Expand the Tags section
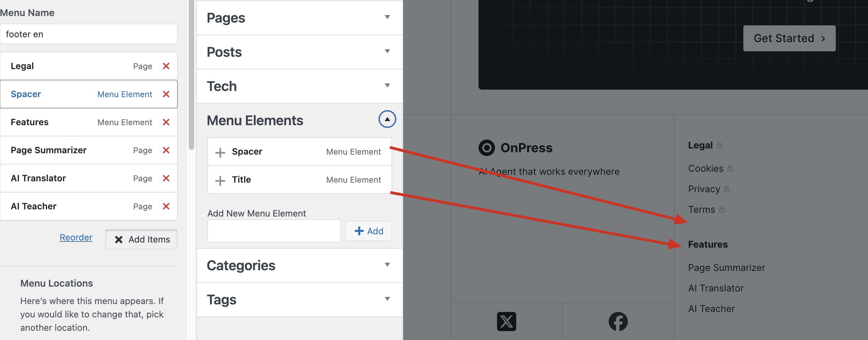 (387, 299)
